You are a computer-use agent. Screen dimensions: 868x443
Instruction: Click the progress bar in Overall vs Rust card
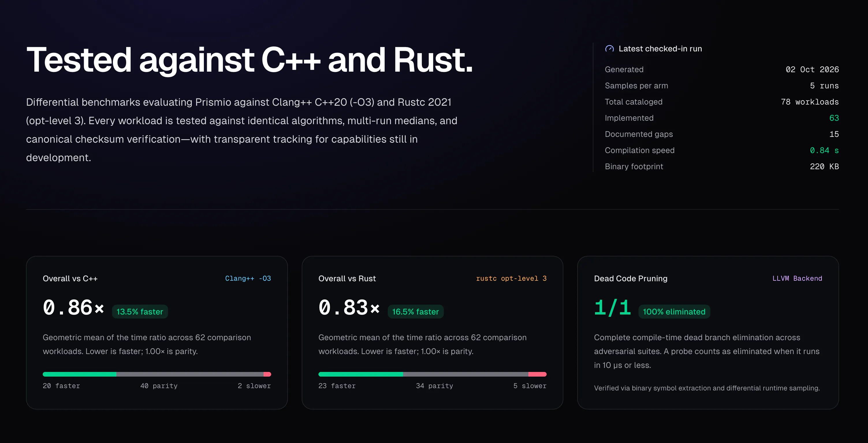click(432, 374)
